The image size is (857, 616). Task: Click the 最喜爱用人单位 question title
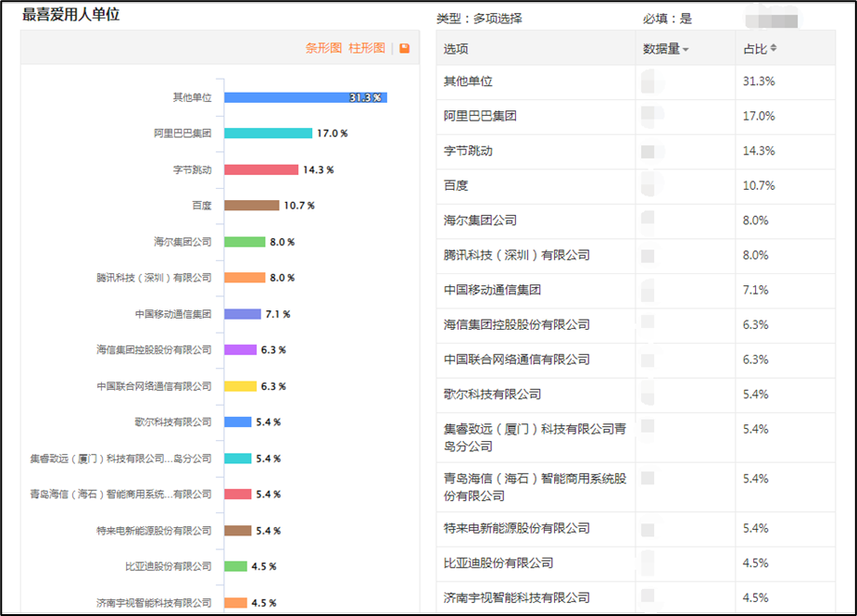(71, 15)
